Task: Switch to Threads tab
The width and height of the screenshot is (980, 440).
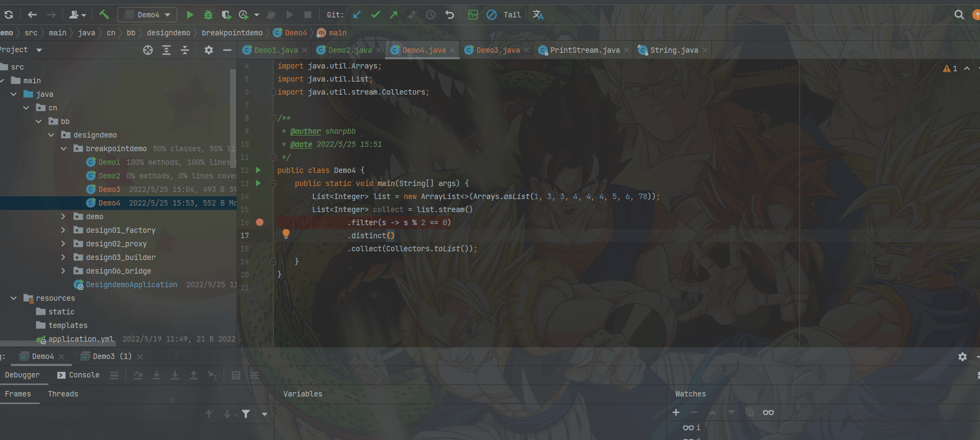Action: (63, 394)
